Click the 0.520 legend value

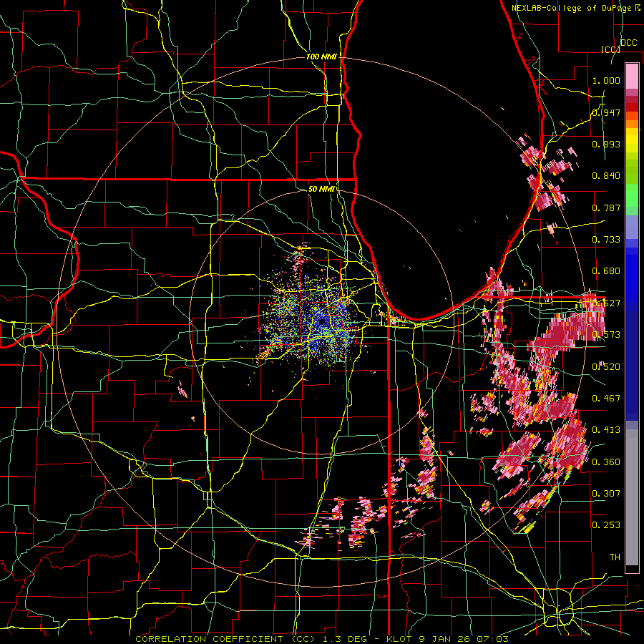(606, 366)
